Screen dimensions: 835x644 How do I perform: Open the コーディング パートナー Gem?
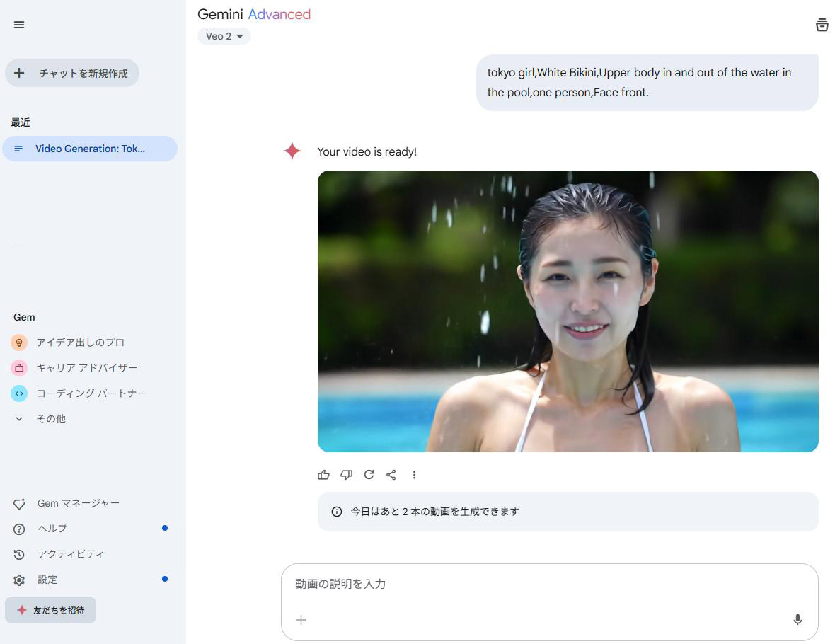pos(91,393)
